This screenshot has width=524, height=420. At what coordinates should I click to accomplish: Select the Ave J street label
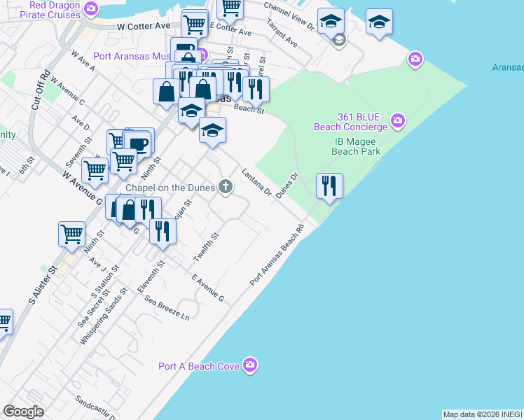click(x=97, y=264)
